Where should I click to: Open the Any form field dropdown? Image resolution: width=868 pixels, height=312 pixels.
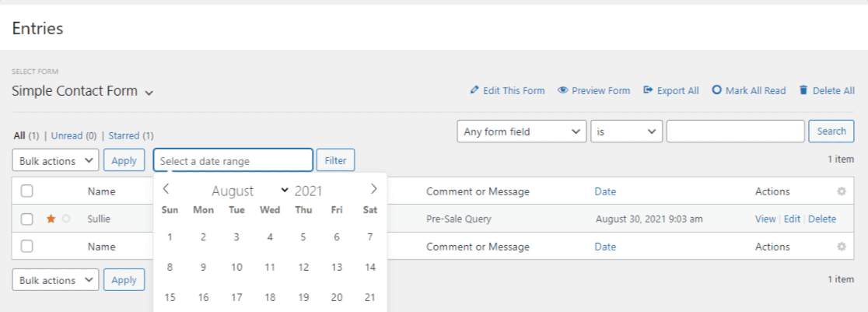coord(521,131)
